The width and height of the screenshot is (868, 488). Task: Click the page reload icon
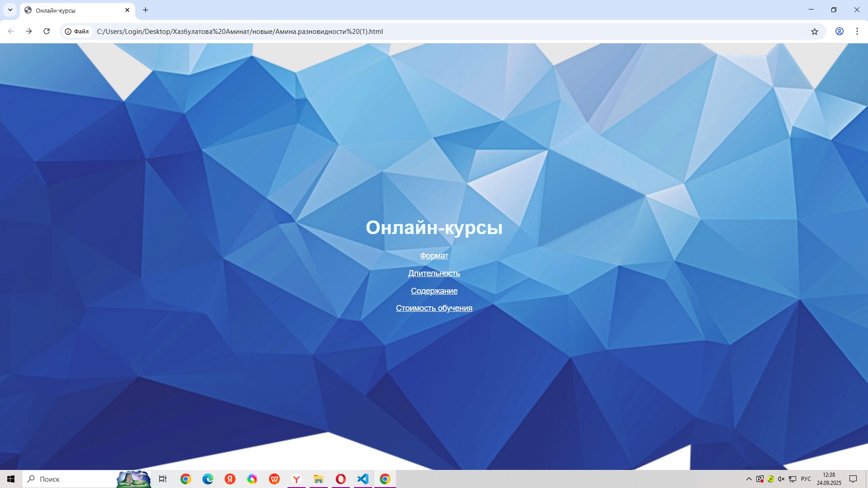(x=47, y=31)
